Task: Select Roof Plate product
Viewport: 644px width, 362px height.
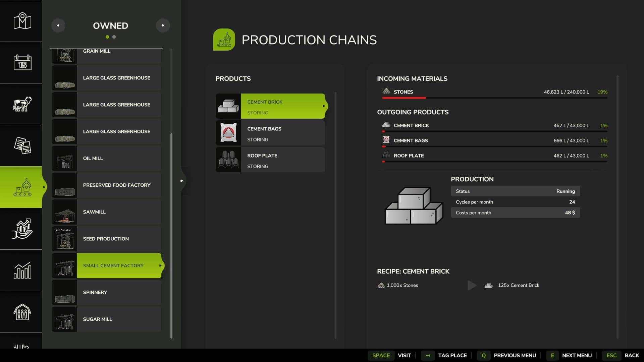Action: 270,160
